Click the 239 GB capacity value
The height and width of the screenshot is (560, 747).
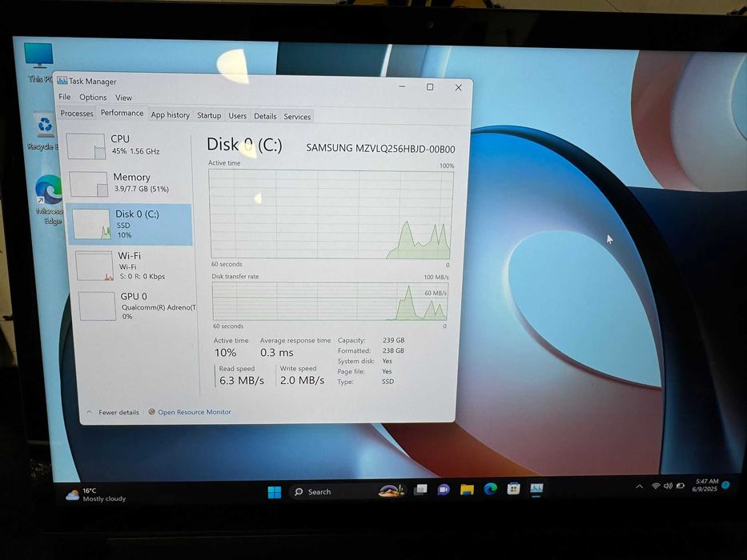coord(393,341)
